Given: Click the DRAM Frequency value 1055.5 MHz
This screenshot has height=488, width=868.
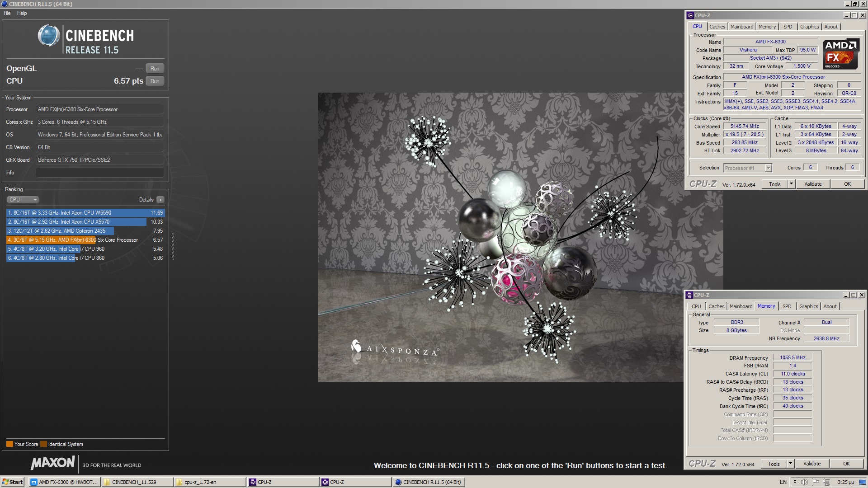Looking at the screenshot, I should (793, 357).
